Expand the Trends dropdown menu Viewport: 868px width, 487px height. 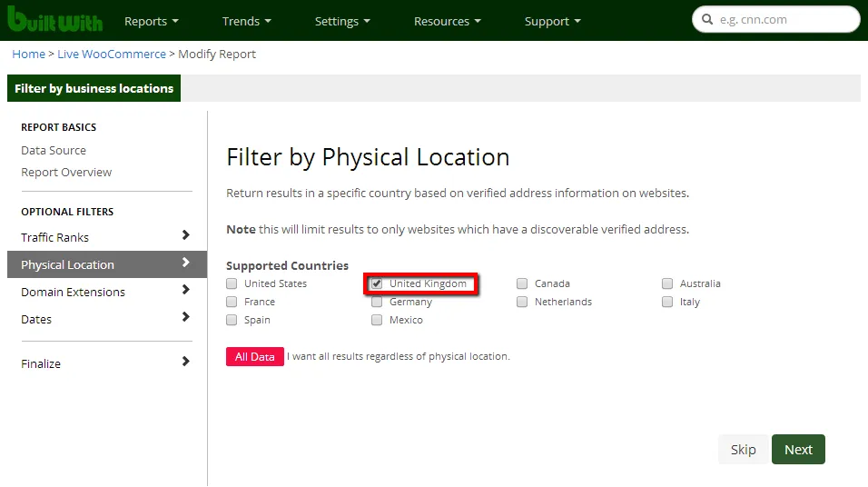pos(246,21)
